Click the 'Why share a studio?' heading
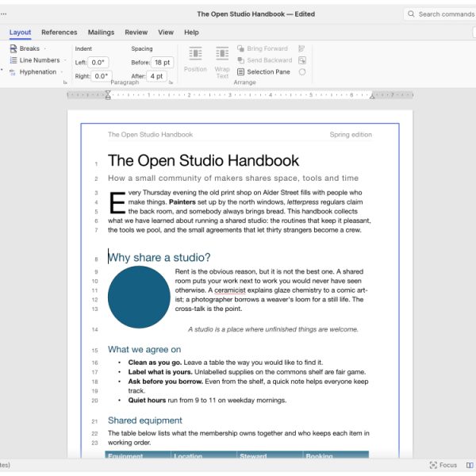Viewport: 476px width, 476px height. point(159,257)
